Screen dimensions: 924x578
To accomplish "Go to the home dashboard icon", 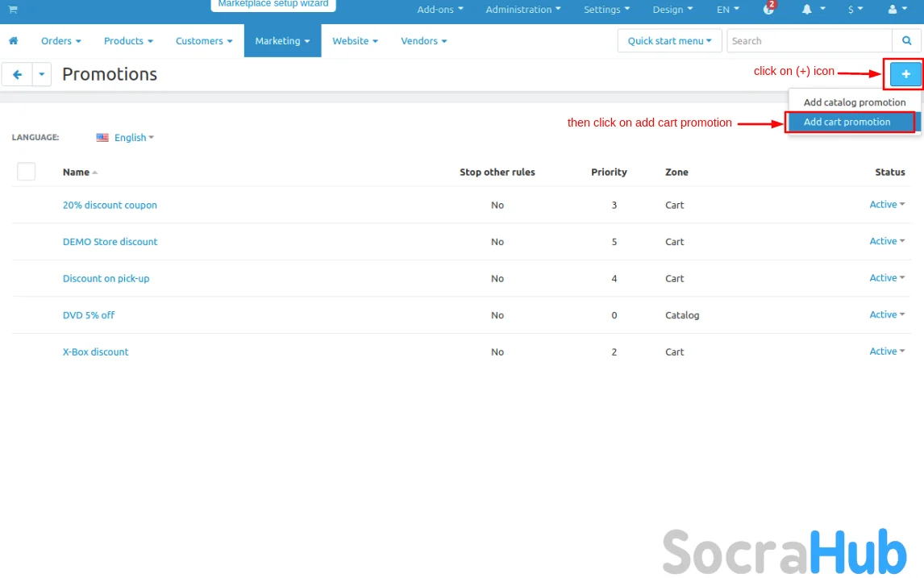I will pyautogui.click(x=13, y=41).
